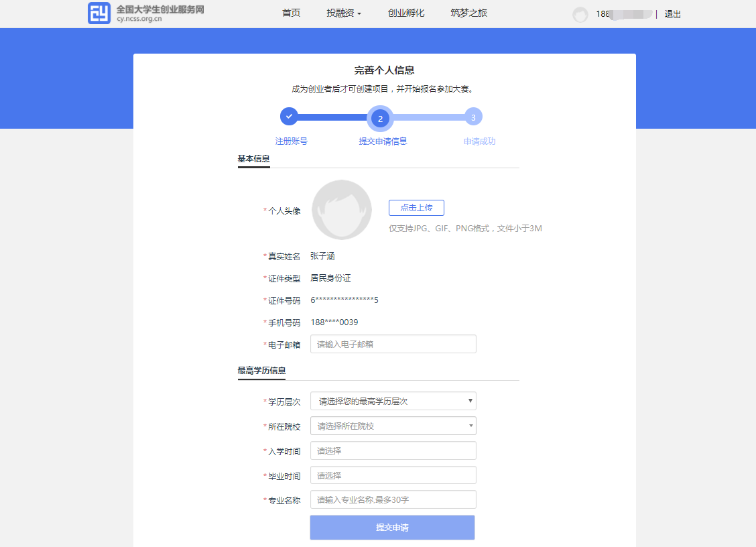Open the 所在院校 selection dropdown
Image resolution: width=756 pixels, height=547 pixels.
tap(393, 426)
